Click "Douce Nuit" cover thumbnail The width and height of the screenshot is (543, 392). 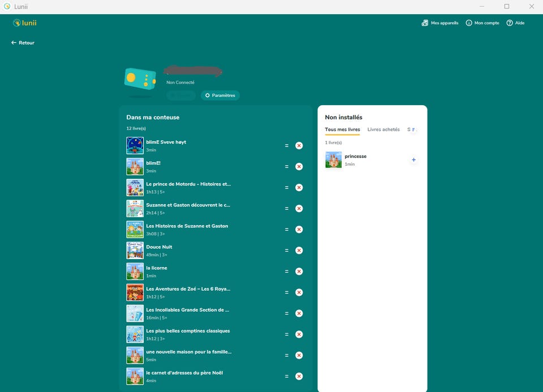[x=135, y=251]
